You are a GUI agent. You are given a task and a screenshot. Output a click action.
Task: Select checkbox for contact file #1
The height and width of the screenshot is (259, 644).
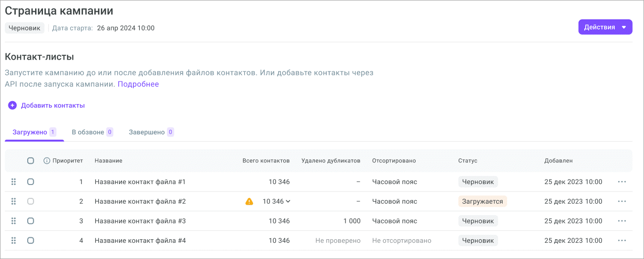pyautogui.click(x=31, y=182)
